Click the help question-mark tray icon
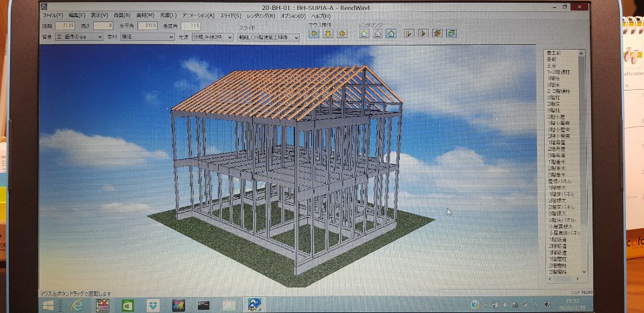Image resolution: width=644 pixels, height=313 pixels. (475, 304)
